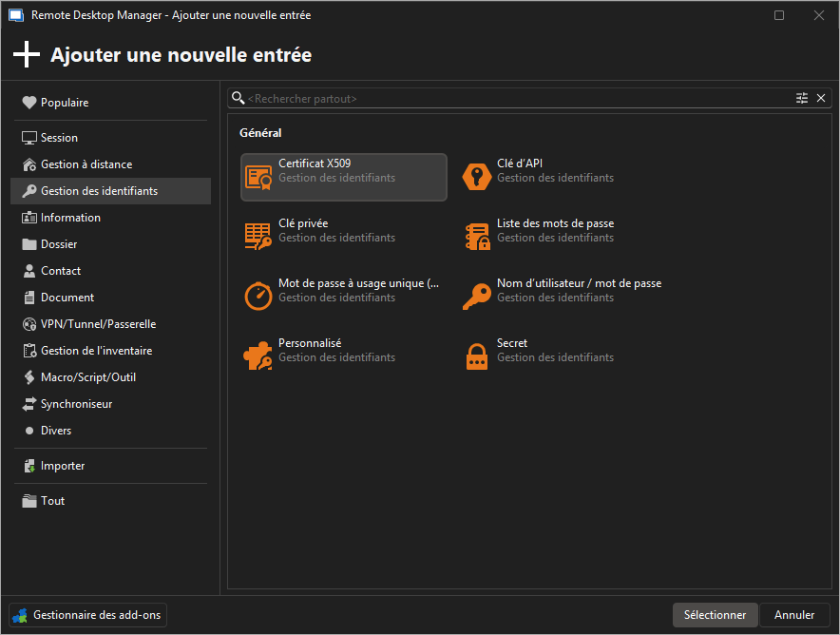
Task: Click the one-time password timer icon
Action: (258, 296)
